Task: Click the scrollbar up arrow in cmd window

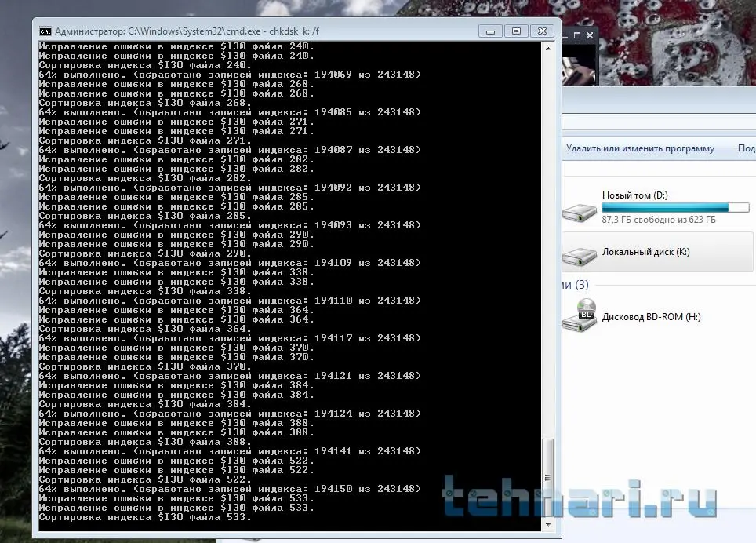Action: [x=548, y=48]
